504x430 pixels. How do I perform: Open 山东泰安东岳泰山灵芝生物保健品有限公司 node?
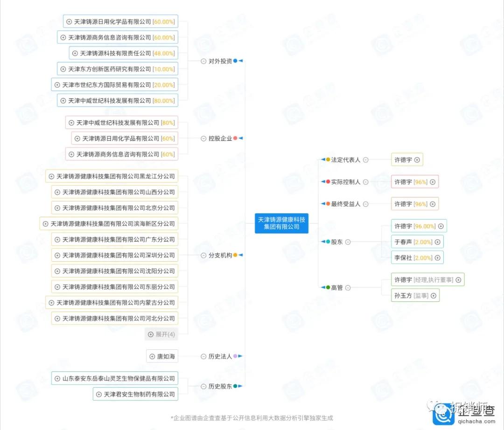click(x=114, y=378)
